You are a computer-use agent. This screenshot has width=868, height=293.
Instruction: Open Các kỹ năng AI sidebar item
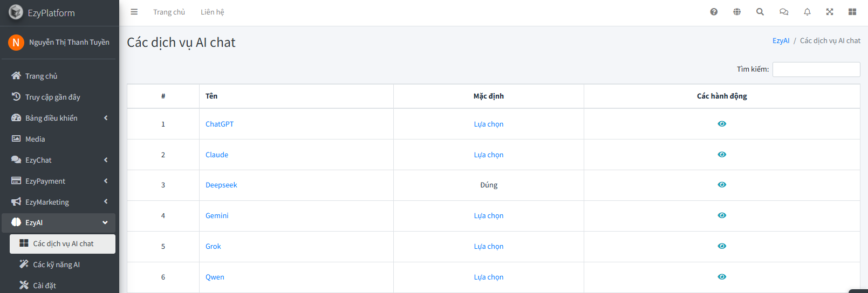[63, 264]
